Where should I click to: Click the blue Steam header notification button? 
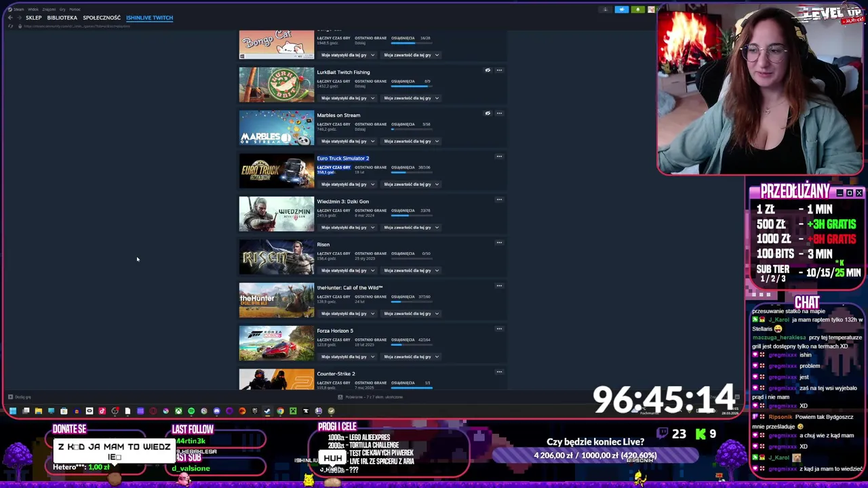622,9
